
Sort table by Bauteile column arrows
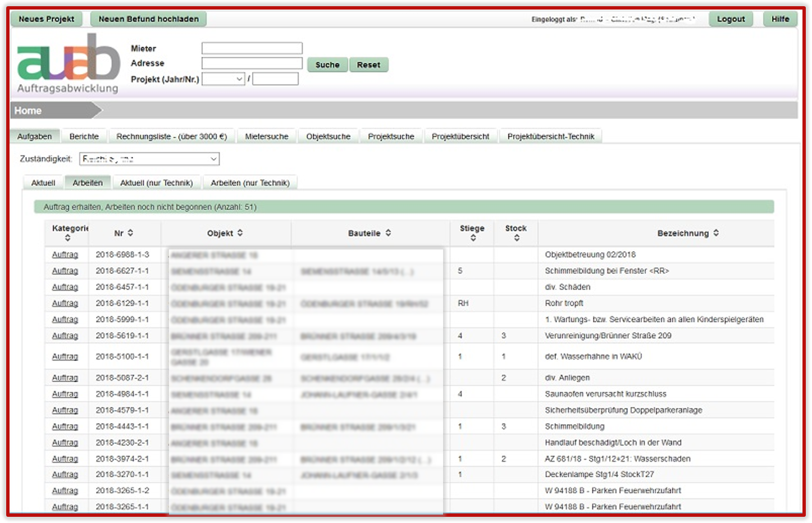[388, 233]
